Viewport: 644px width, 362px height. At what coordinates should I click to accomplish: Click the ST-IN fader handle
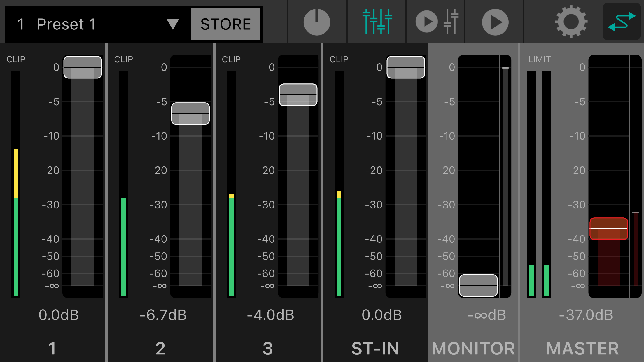(x=406, y=67)
